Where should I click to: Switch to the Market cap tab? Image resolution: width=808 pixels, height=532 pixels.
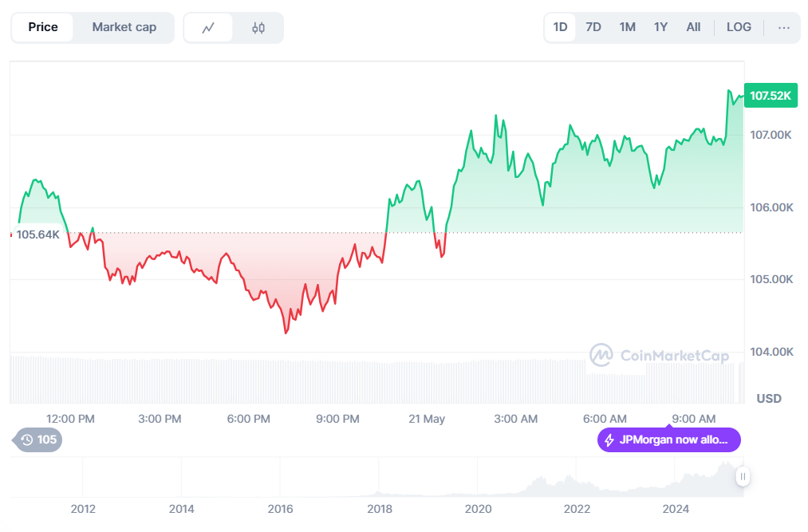pyautogui.click(x=124, y=27)
